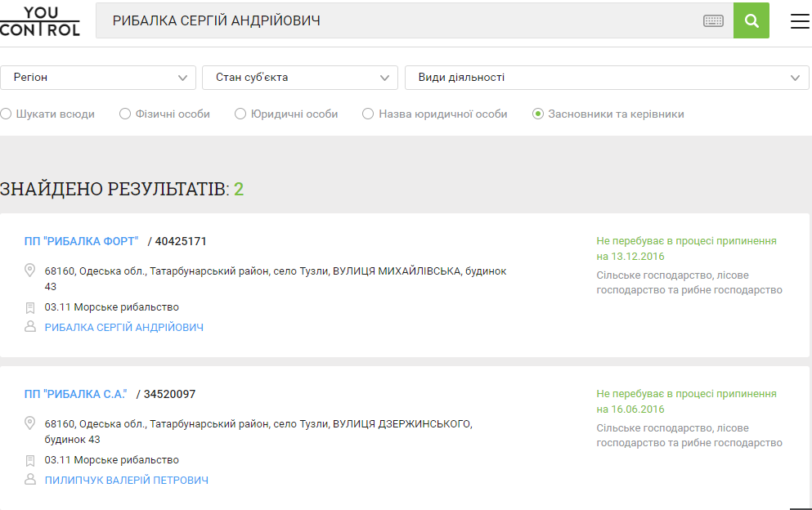Select the Назва юридичної особи radio option
This screenshot has width=812, height=510.
tap(368, 114)
